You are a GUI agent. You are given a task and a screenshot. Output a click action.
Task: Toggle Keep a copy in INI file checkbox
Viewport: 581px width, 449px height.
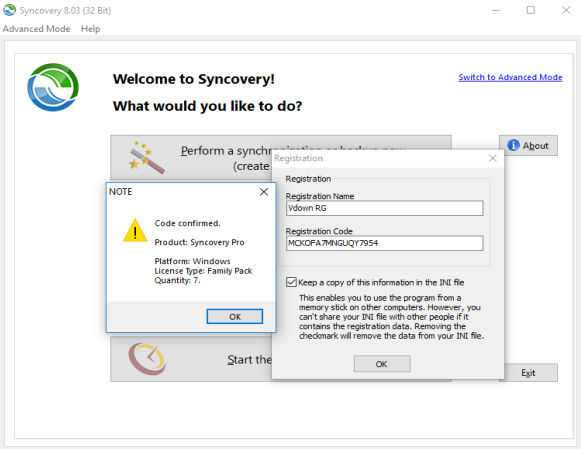tap(291, 282)
